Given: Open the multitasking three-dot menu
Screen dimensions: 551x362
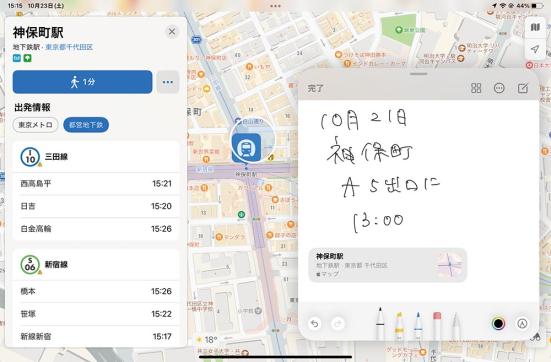Looking at the screenshot, I should coord(276,6).
